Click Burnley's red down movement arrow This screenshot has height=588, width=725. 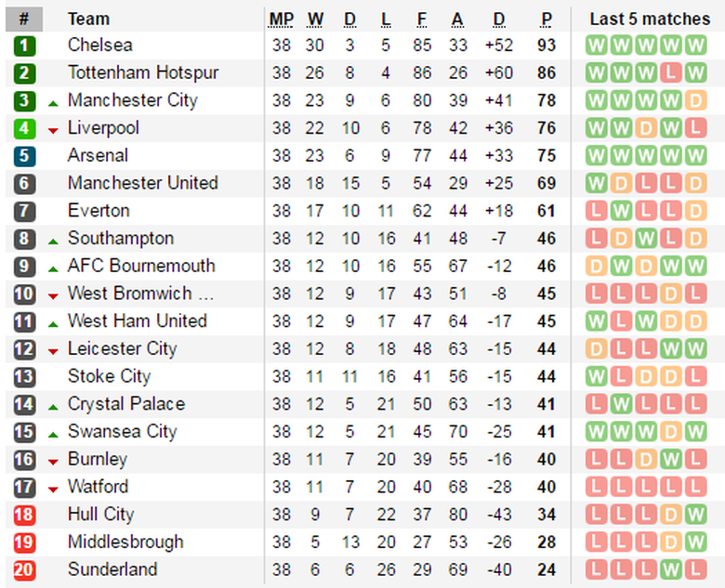pos(53,462)
